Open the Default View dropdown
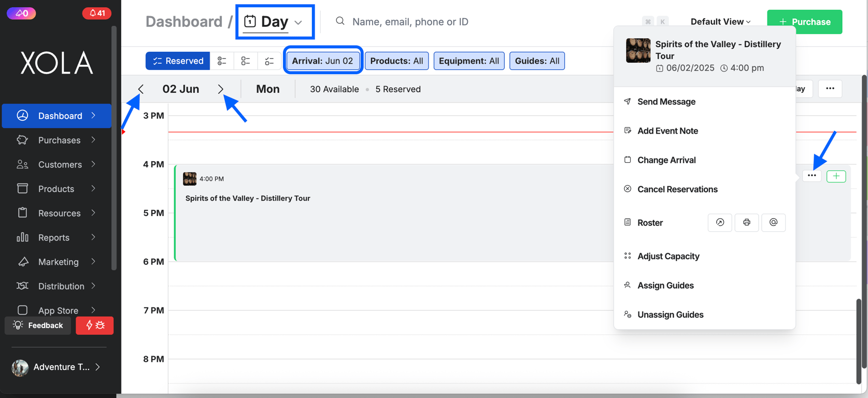This screenshot has width=868, height=398. 720,22
